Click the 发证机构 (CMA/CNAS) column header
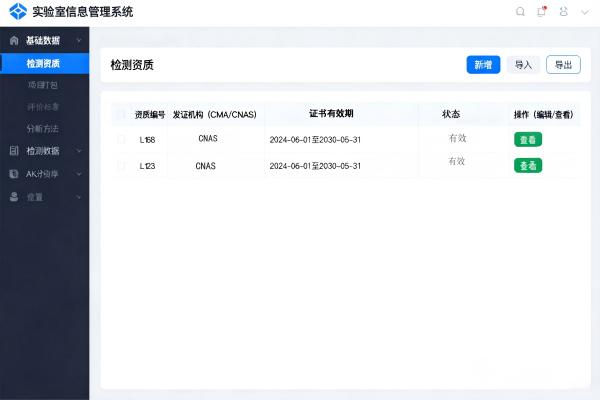 pyautogui.click(x=215, y=114)
